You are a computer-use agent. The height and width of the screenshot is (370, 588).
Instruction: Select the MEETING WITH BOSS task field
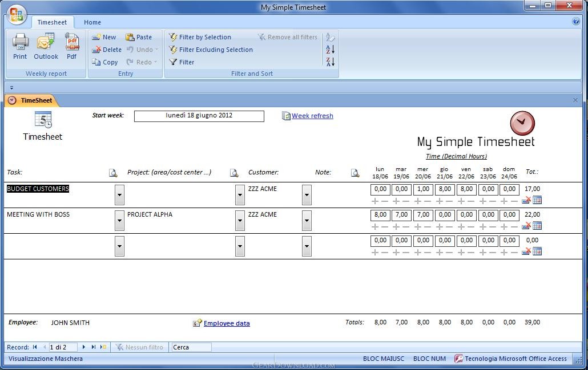(x=38, y=214)
